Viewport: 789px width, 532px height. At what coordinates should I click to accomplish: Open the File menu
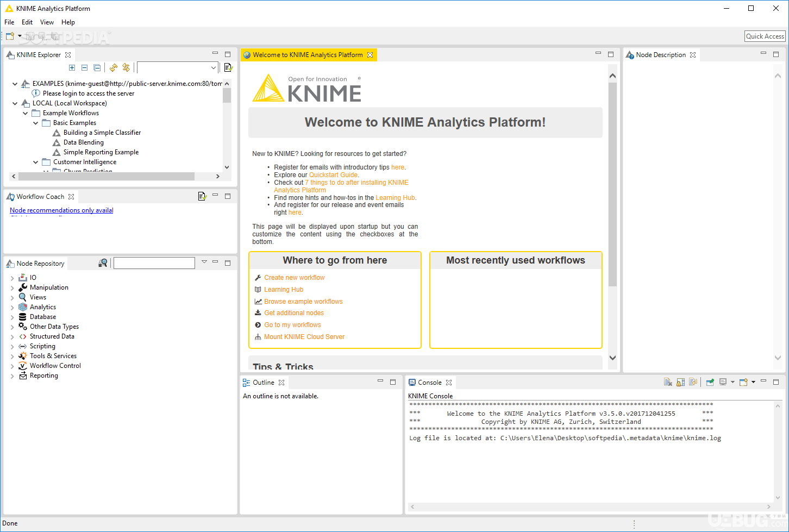(x=9, y=22)
